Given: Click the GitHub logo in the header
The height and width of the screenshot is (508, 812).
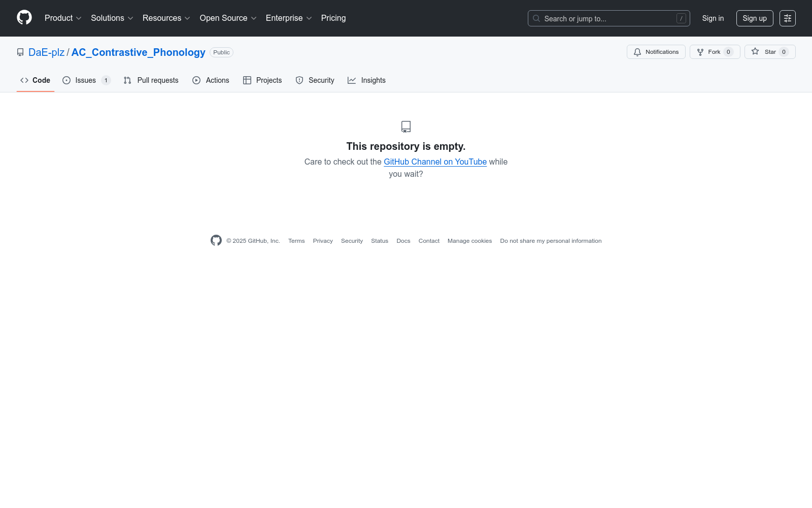Looking at the screenshot, I should tap(24, 18).
